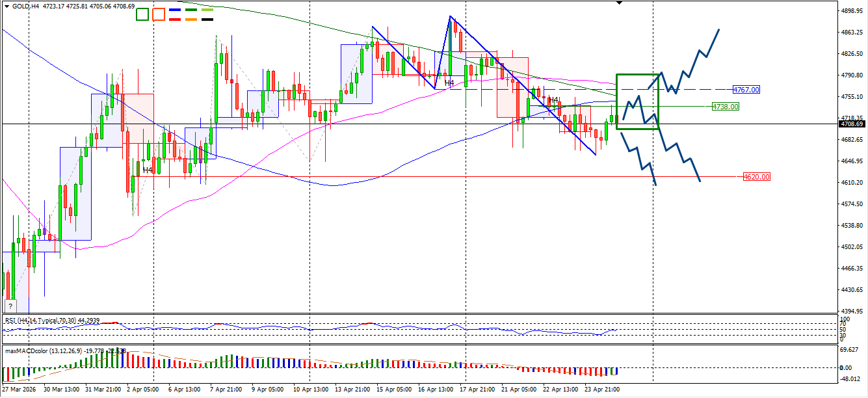Click the black legend line swatch
Screen dimensions: 868x398
pyautogui.click(x=207, y=19)
